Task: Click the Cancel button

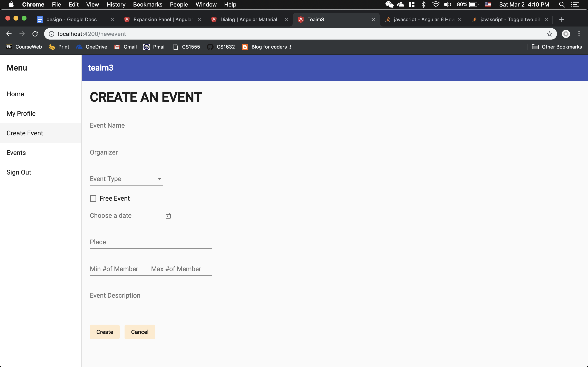Action: tap(139, 332)
